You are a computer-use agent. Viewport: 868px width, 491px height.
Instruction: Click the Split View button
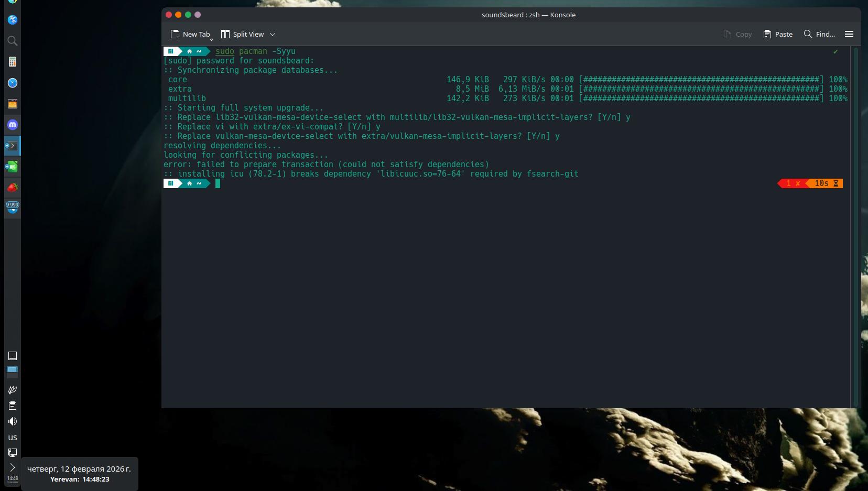pyautogui.click(x=242, y=34)
